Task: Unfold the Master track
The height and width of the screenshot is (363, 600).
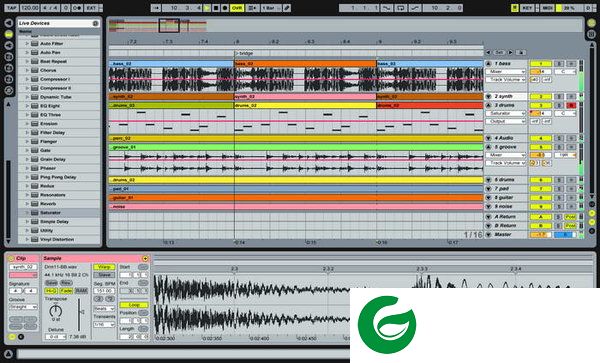Action: 488,234
